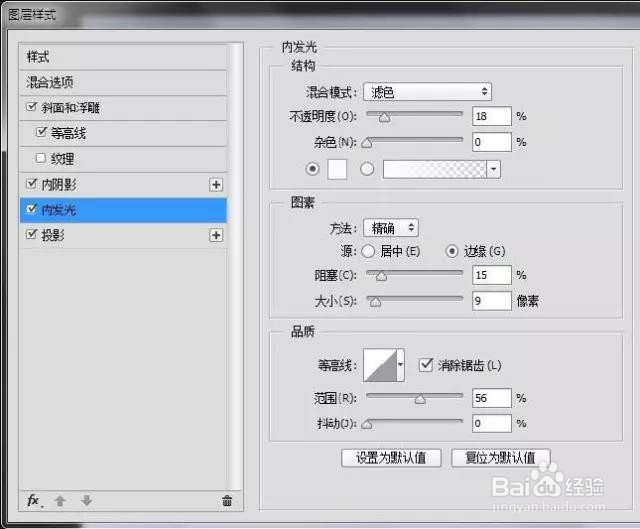
Task: Click the 杂色 value field
Action: pos(491,142)
